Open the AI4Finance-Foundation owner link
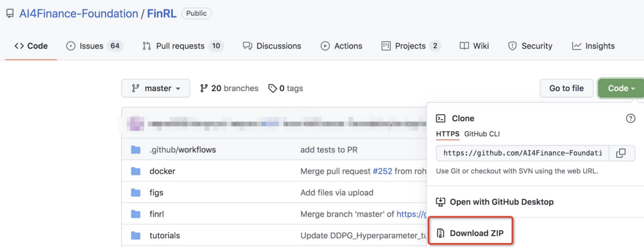Image resolution: width=644 pixels, height=247 pixels. point(79,14)
